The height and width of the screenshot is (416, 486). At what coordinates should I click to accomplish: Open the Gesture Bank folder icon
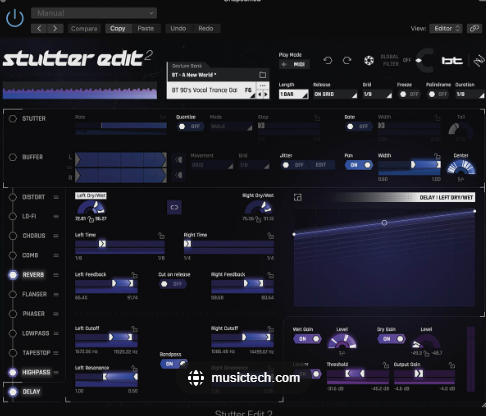coord(262,75)
